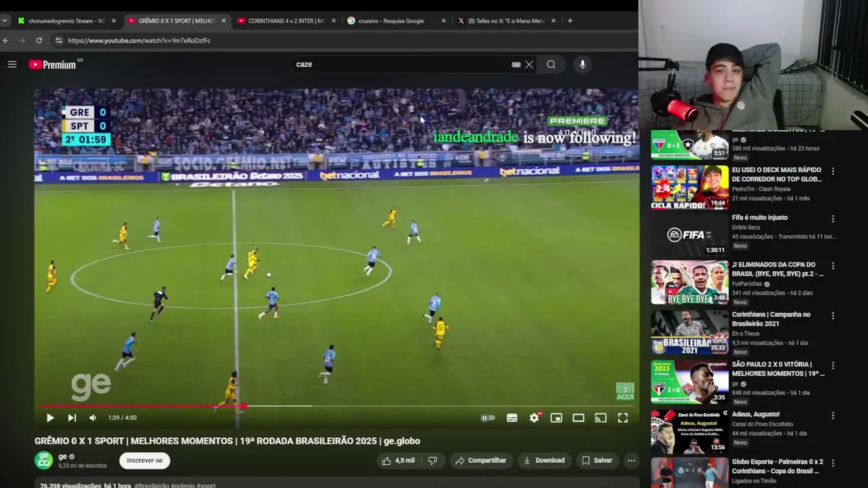The image size is (868, 488).
Task: Click the red progress scrubber handle
Action: pos(243,407)
